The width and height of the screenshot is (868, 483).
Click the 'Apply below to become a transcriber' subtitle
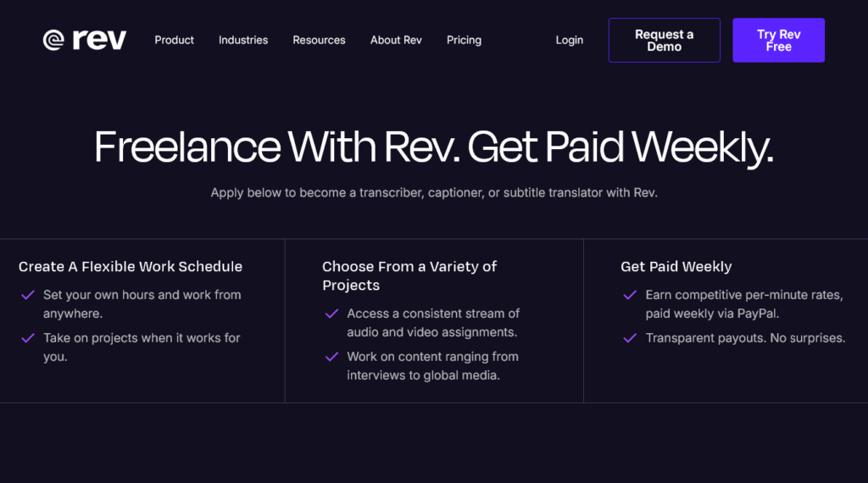(434, 192)
